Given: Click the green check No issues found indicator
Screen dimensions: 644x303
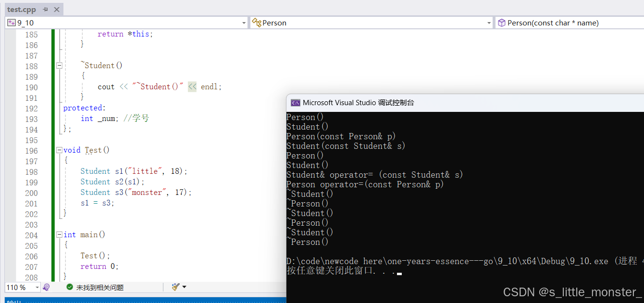Looking at the screenshot, I should [x=70, y=287].
